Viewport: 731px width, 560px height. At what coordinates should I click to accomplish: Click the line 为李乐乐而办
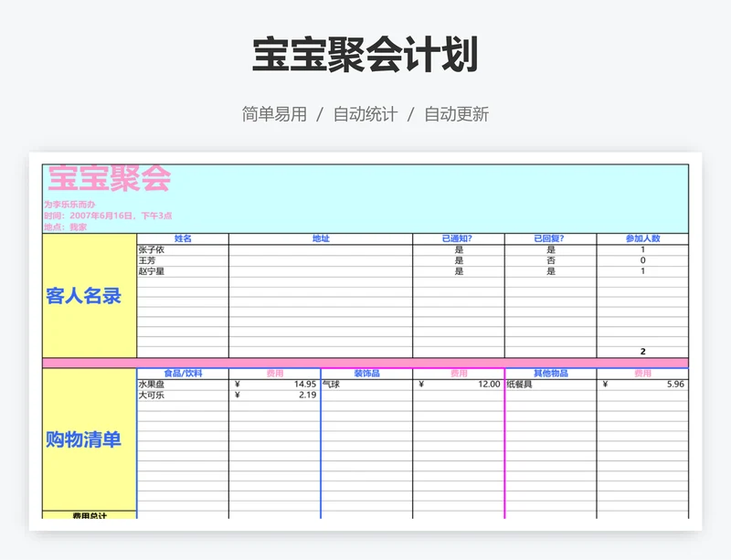[70, 205]
